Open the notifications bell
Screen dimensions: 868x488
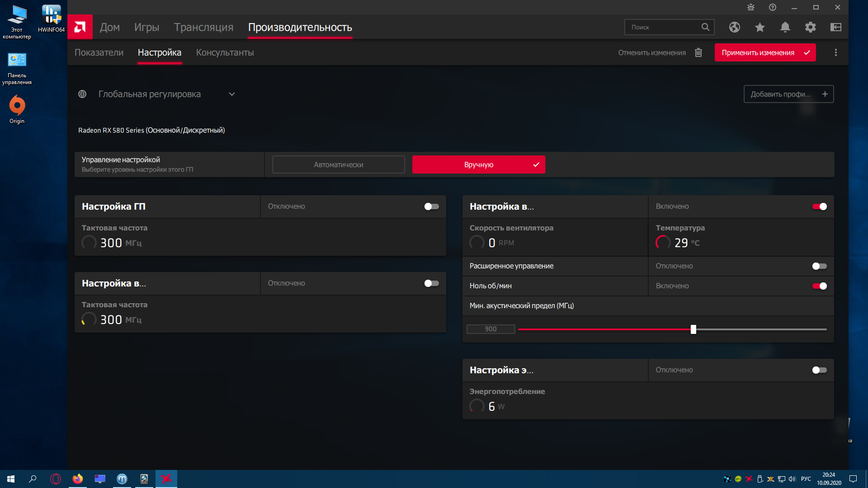785,27
